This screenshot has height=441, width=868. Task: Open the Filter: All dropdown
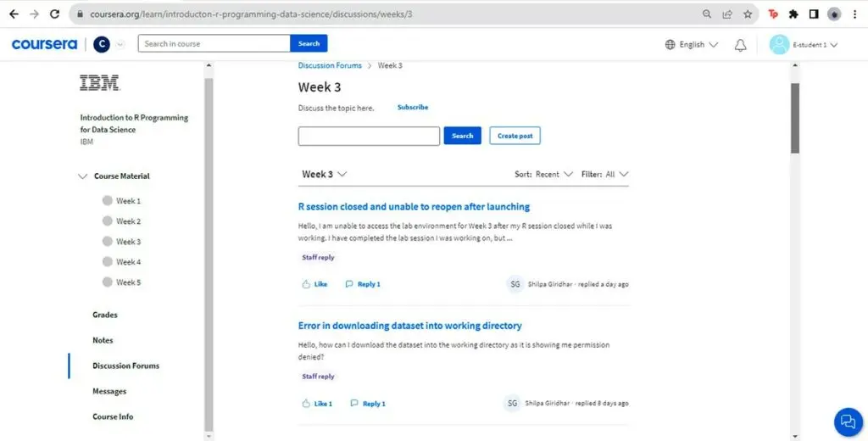coord(605,174)
